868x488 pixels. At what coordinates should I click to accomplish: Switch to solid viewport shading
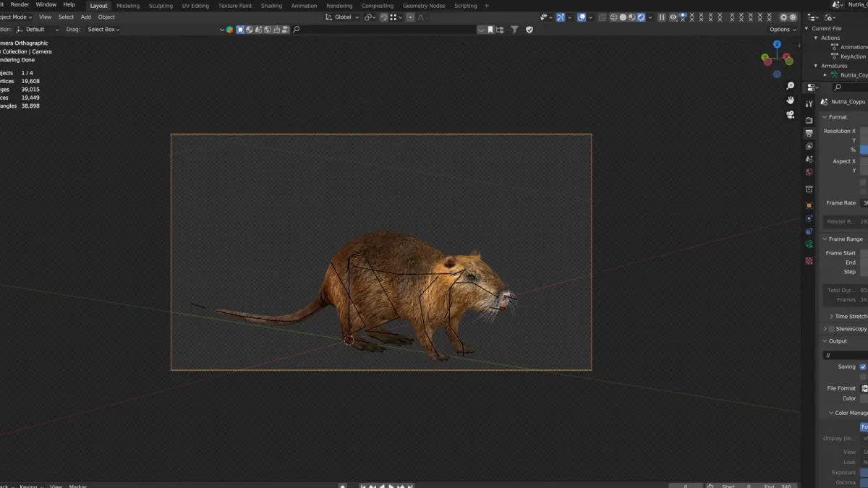(623, 17)
